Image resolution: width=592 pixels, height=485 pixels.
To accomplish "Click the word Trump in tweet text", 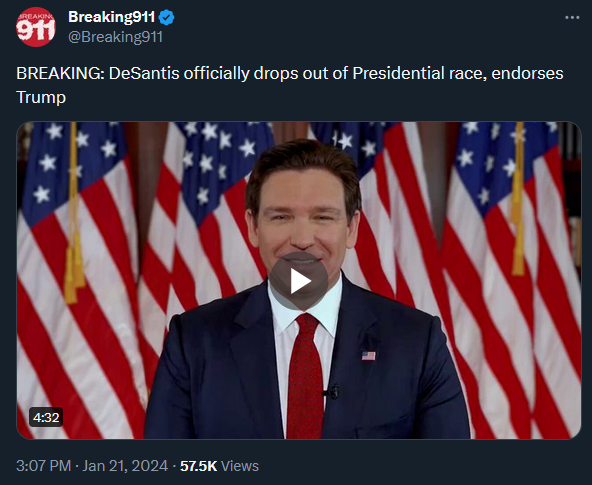I will coord(41,97).
